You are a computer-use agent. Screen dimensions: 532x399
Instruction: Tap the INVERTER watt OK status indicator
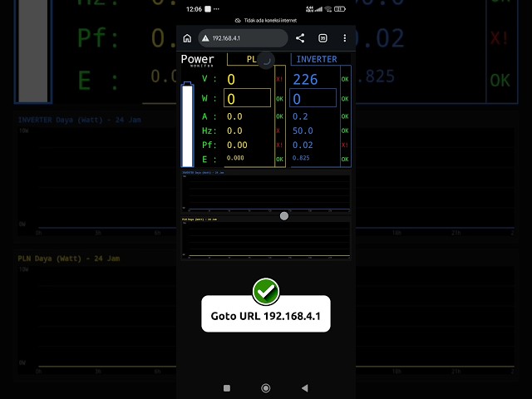345,99
